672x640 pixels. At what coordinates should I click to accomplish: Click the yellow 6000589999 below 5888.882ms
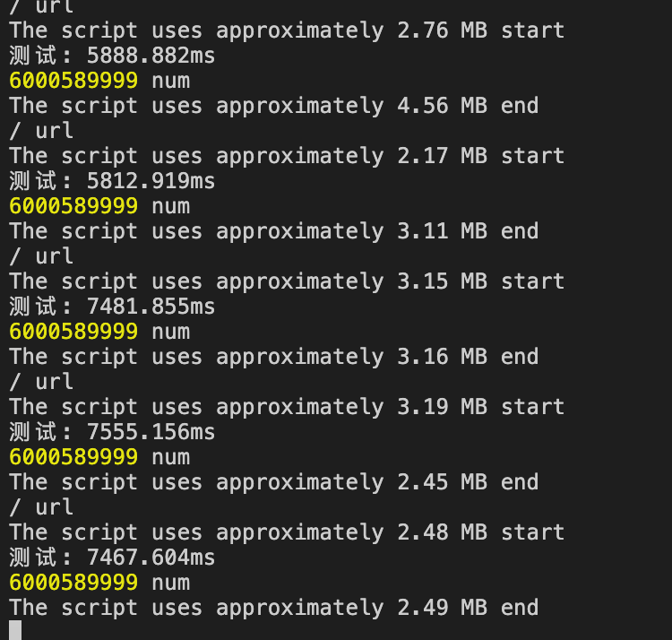coord(73,81)
